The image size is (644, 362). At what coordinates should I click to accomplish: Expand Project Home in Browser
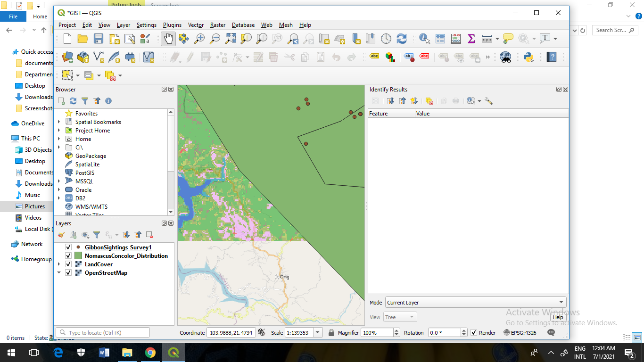[59, 131]
